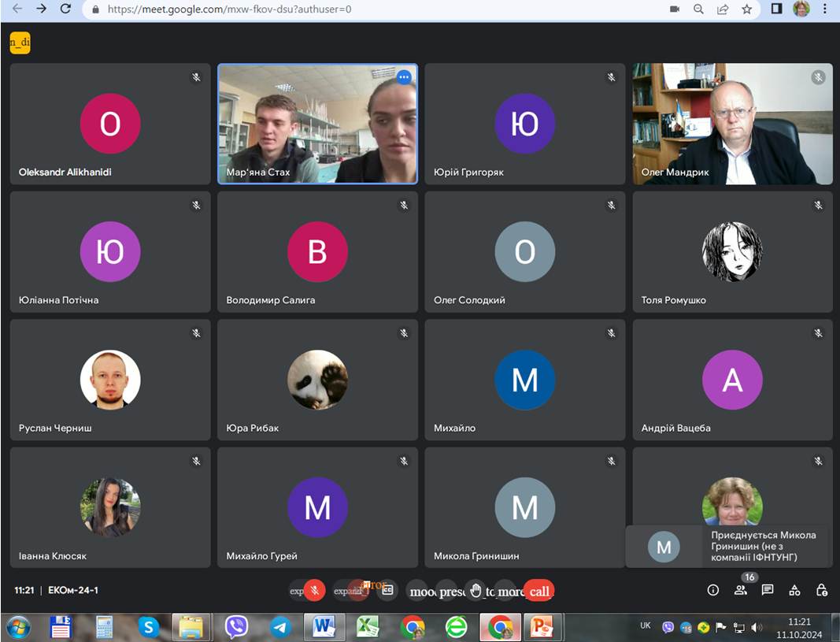Open host controls lock icon
The image size is (840, 642).
coord(821,590)
